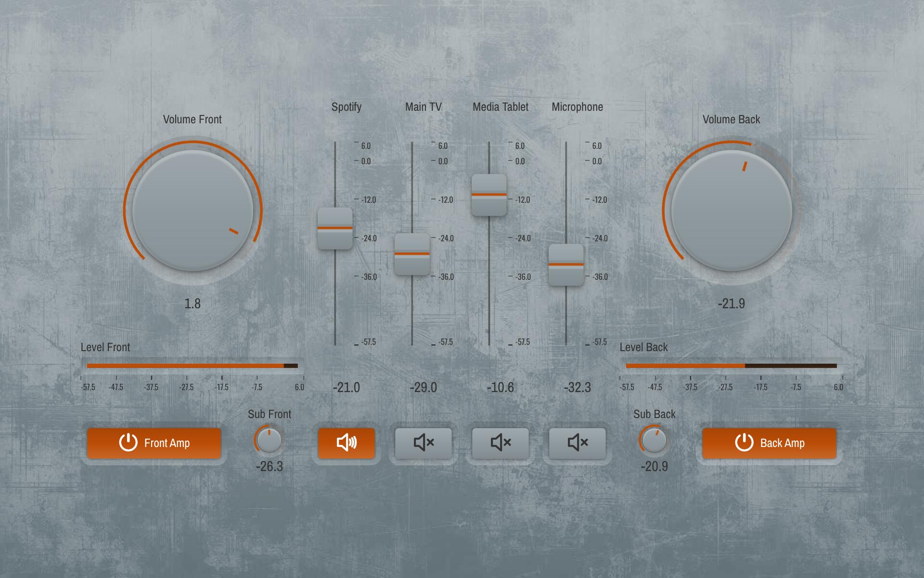Toggle the Back Amp power button
Image resolution: width=924 pixels, height=578 pixels.
click(x=769, y=443)
